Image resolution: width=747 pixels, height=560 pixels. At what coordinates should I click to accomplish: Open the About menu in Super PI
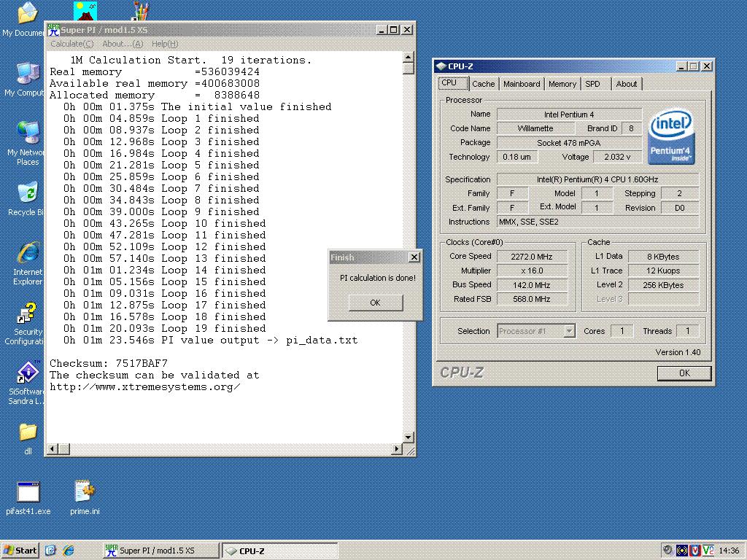click(123, 44)
